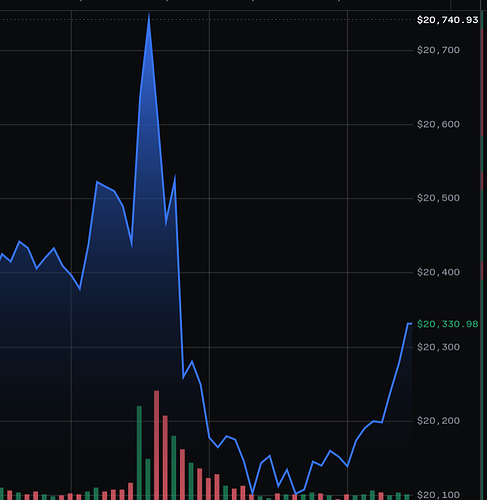Click the tallest green volume bar
The width and height of the screenshot is (487, 500).
139,453
